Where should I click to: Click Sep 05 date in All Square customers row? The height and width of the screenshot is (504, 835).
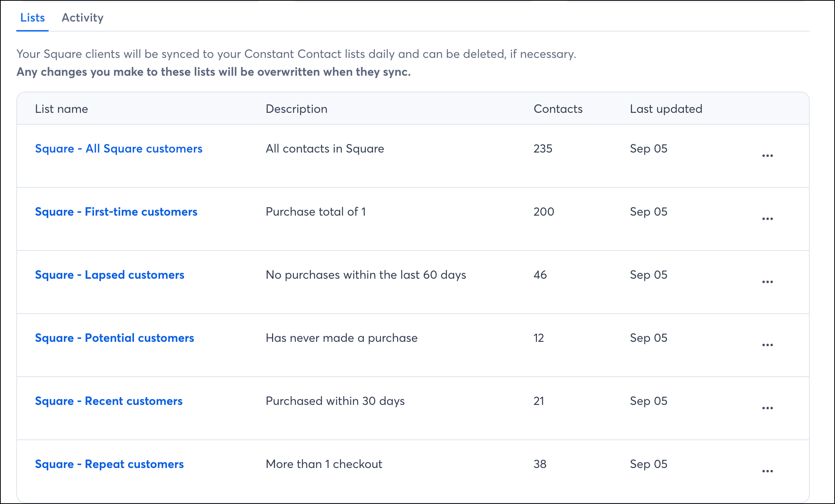pyautogui.click(x=648, y=148)
